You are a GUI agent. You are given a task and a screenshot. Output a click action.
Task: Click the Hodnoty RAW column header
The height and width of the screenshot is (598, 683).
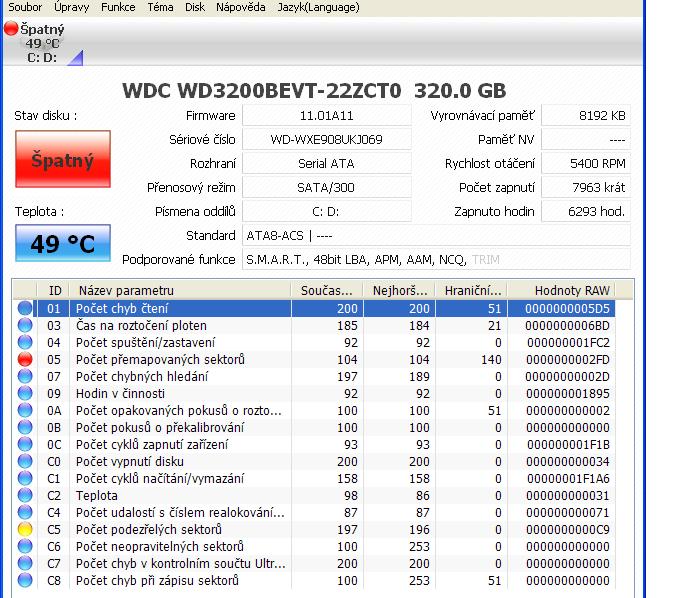(561, 291)
